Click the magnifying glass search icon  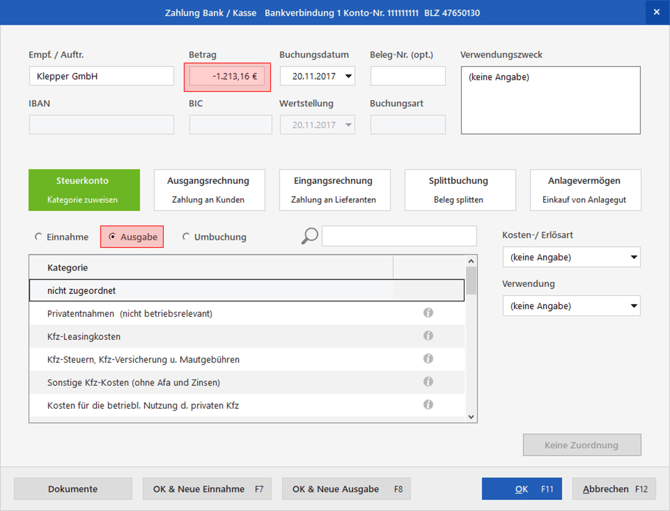click(310, 236)
